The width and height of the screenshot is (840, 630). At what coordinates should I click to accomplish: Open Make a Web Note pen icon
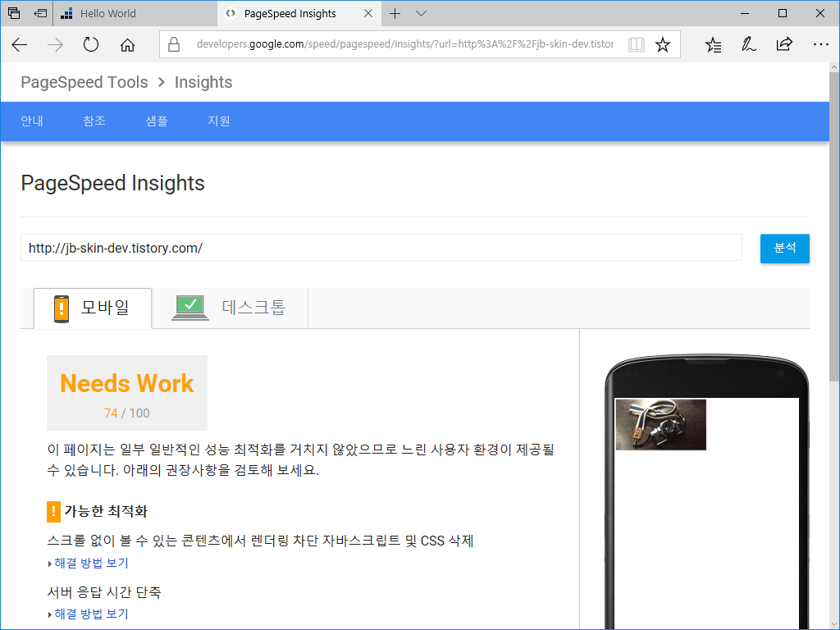click(x=748, y=44)
